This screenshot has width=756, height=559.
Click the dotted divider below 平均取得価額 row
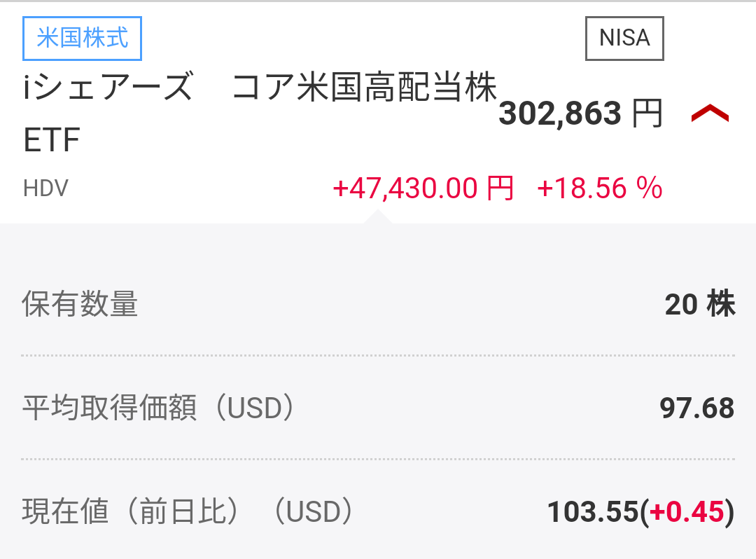378,460
